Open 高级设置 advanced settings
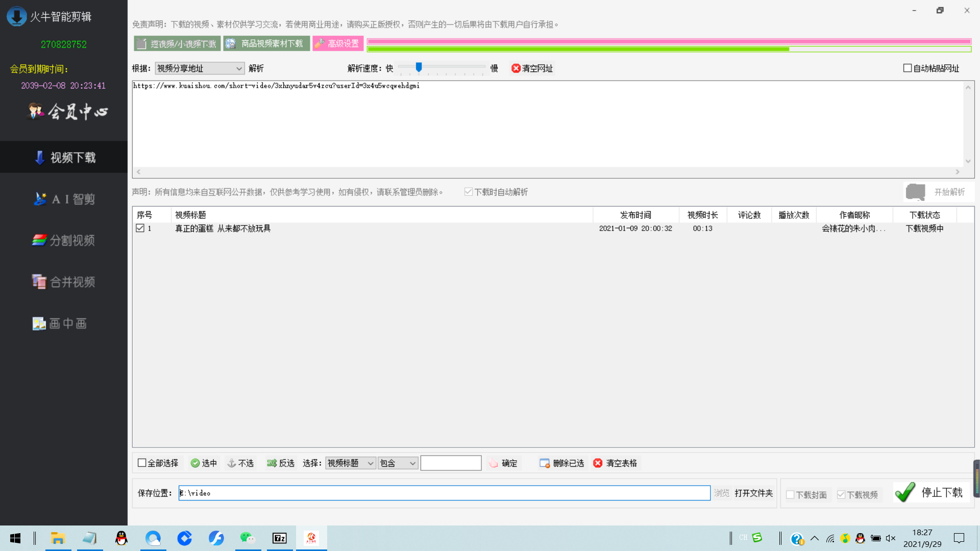The image size is (980, 551). (x=337, y=44)
